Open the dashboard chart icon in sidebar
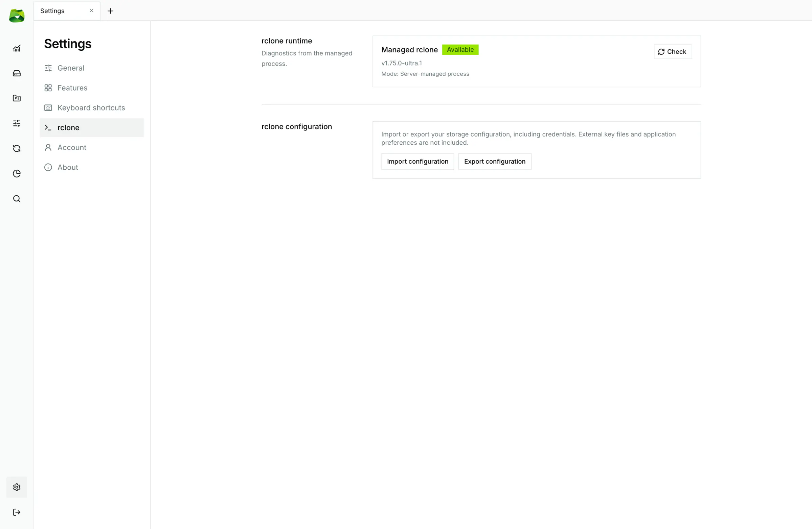Screen dimensions: 812x529 point(17,48)
